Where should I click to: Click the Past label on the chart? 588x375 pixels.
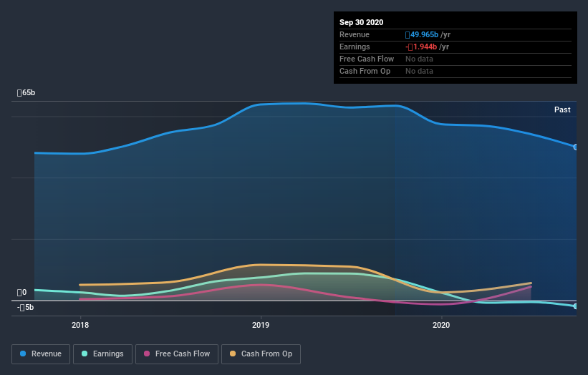(x=562, y=109)
